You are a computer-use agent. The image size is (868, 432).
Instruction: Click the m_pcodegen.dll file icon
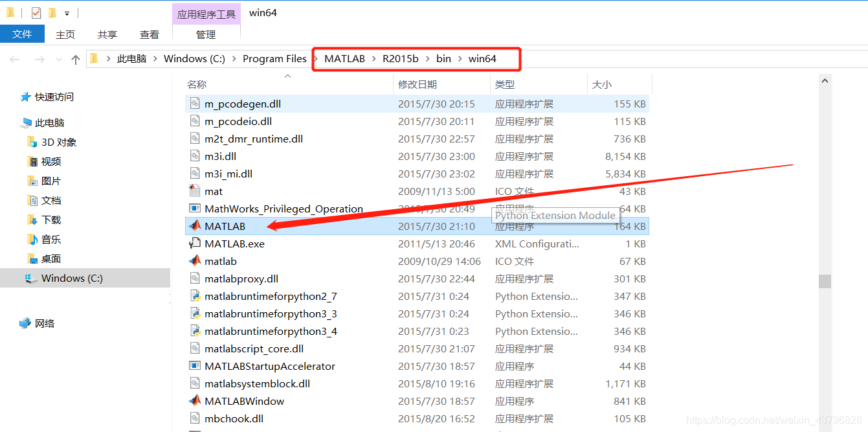(x=195, y=104)
